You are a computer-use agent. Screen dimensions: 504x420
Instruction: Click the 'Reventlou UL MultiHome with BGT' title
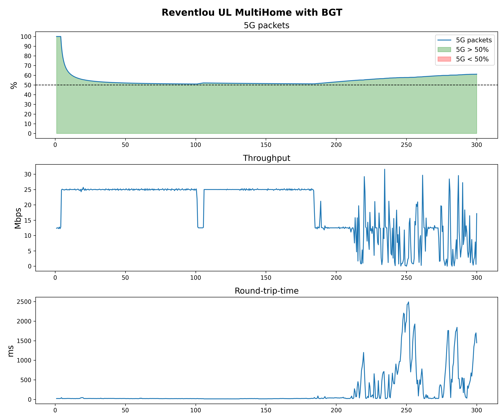click(252, 12)
